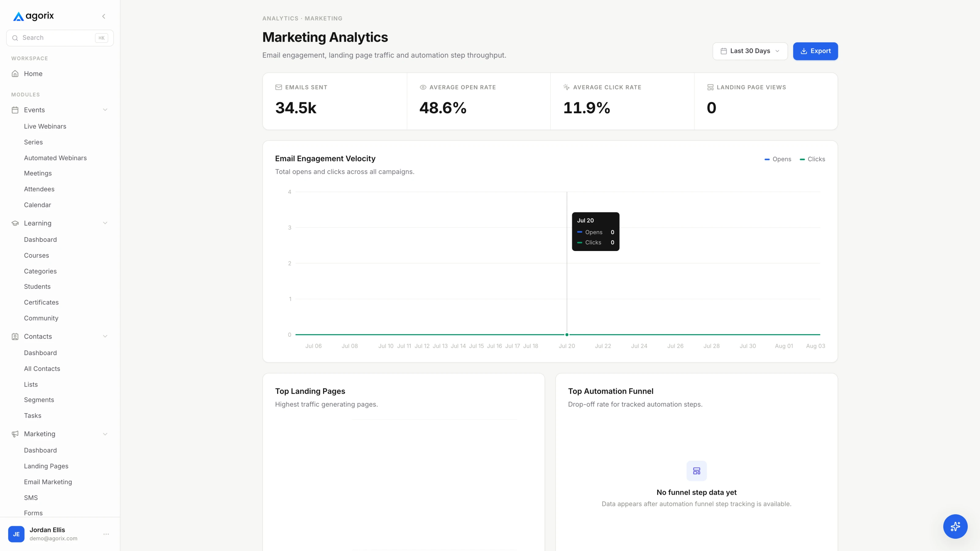Open the Events Calendar page
The width and height of the screenshot is (980, 551).
point(37,205)
